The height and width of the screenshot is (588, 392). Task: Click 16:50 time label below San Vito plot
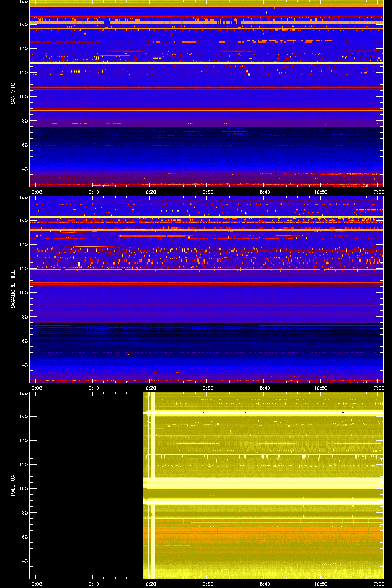click(x=321, y=192)
